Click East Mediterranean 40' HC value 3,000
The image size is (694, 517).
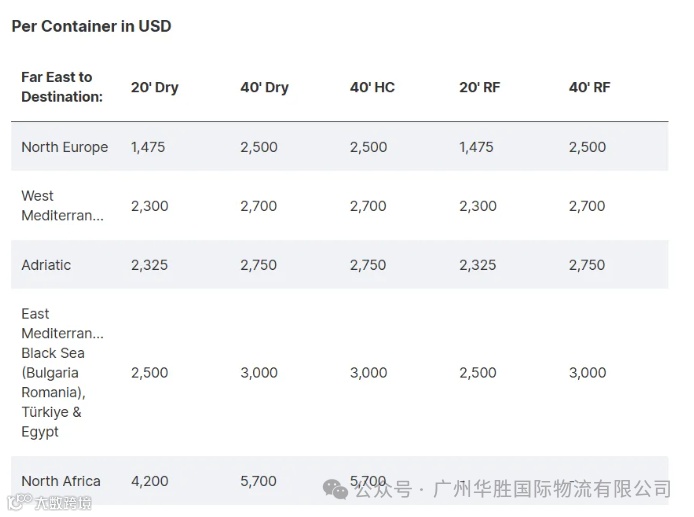(368, 372)
